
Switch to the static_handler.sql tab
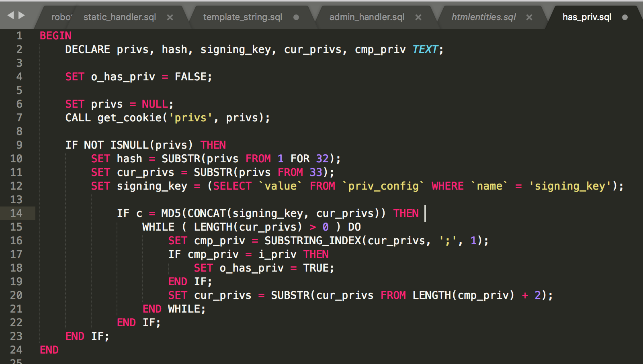tap(119, 17)
